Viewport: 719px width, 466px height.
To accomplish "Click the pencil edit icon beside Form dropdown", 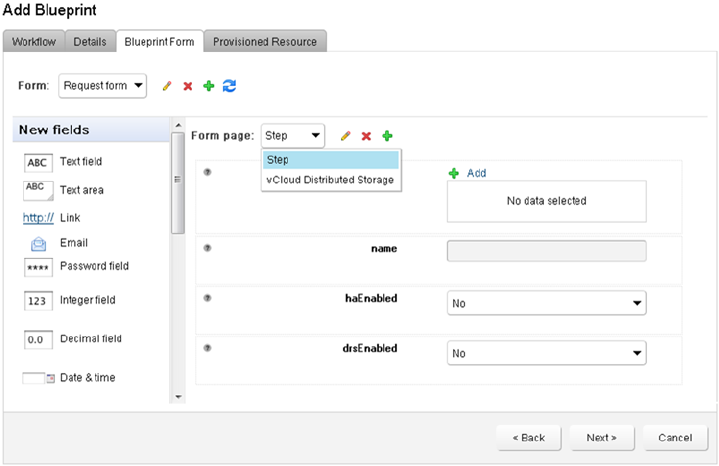I will [167, 86].
